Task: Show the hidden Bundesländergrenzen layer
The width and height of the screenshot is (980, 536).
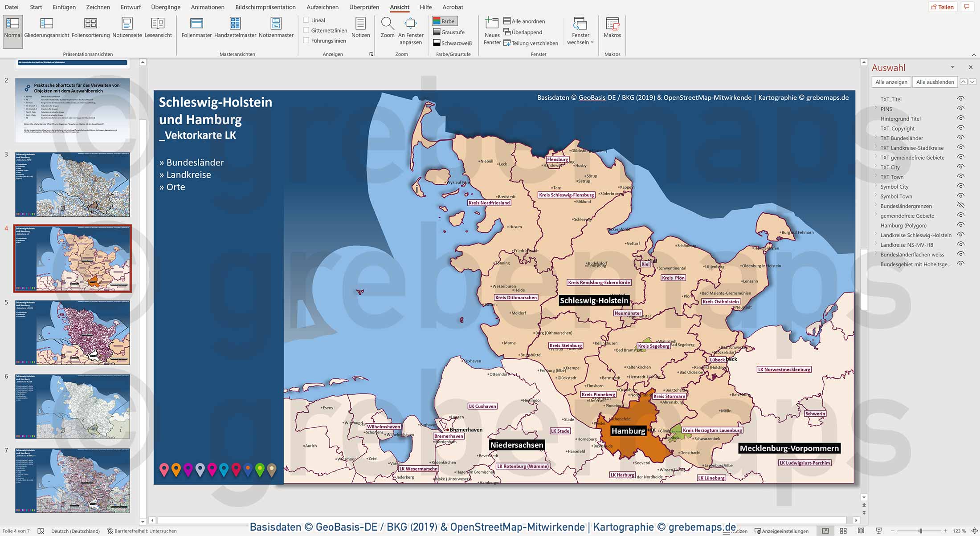Action: pyautogui.click(x=960, y=206)
